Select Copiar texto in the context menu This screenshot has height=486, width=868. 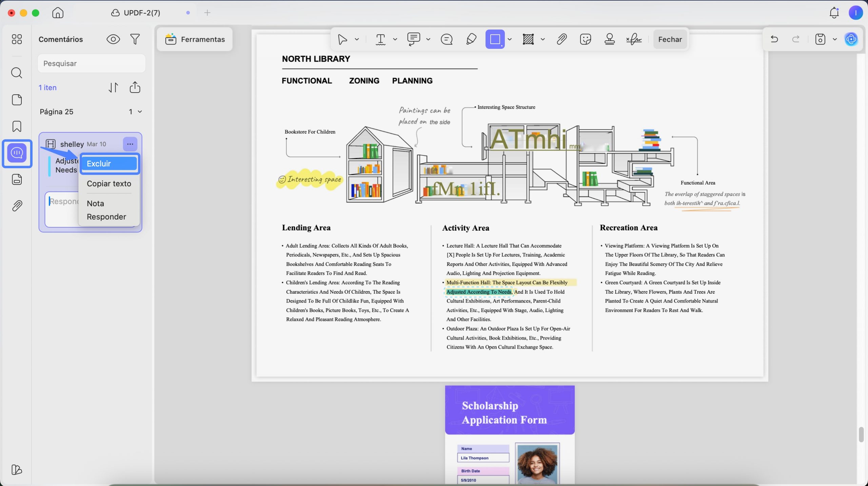109,183
